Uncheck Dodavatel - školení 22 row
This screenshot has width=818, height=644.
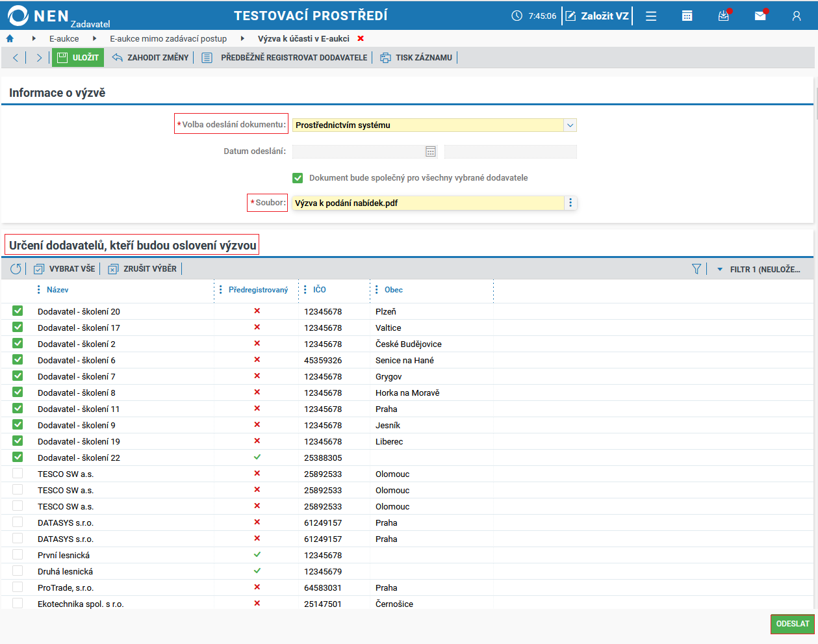pos(18,457)
